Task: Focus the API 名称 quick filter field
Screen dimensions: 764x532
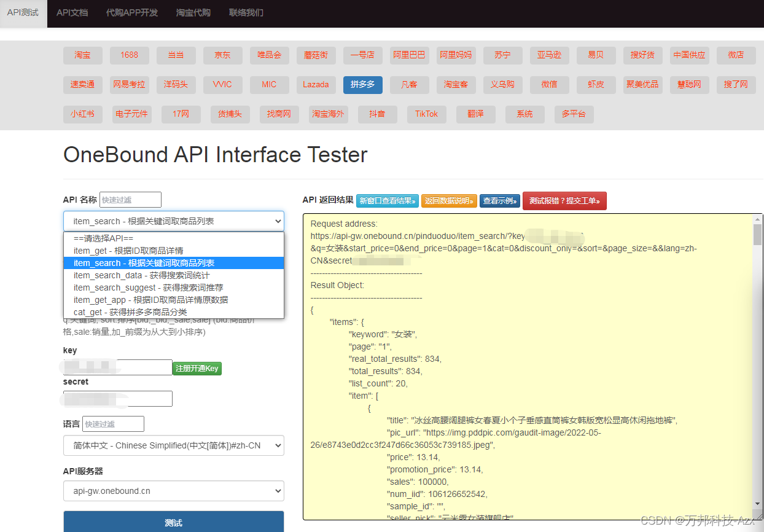Action: (130, 200)
